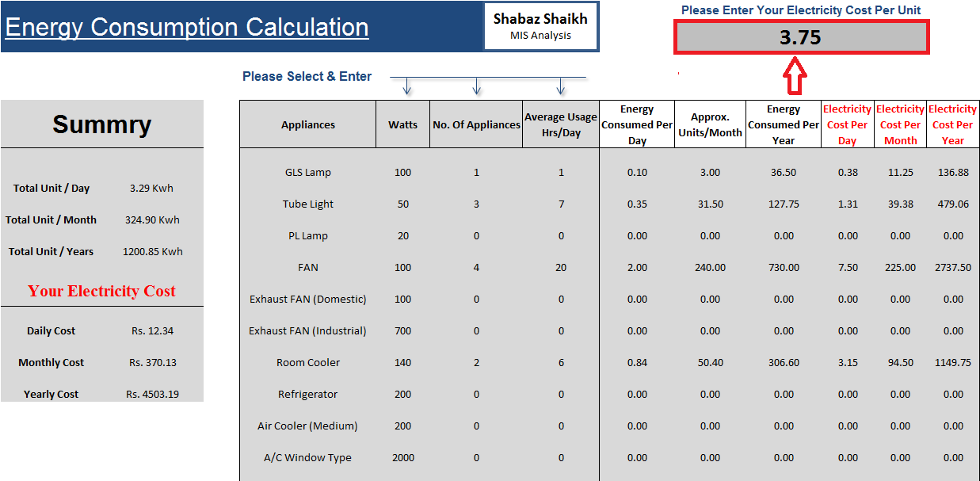Select the GLS Lamp appliance name cell
This screenshot has width=980, height=481.
(x=307, y=172)
